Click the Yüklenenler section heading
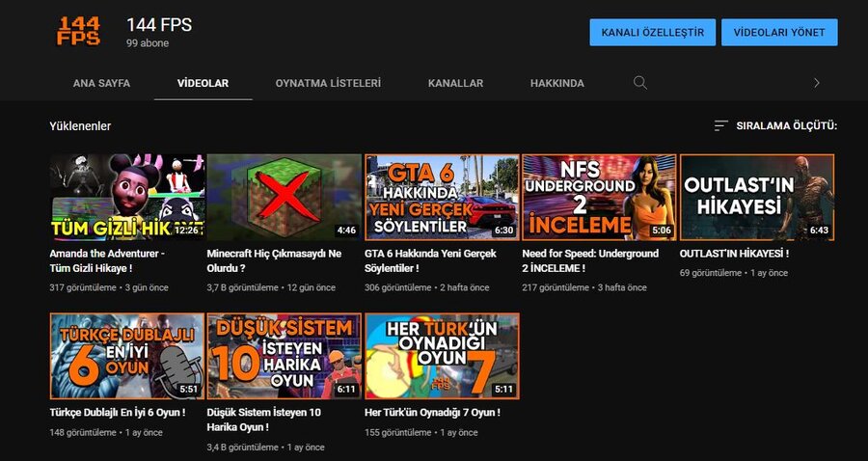 [x=80, y=126]
